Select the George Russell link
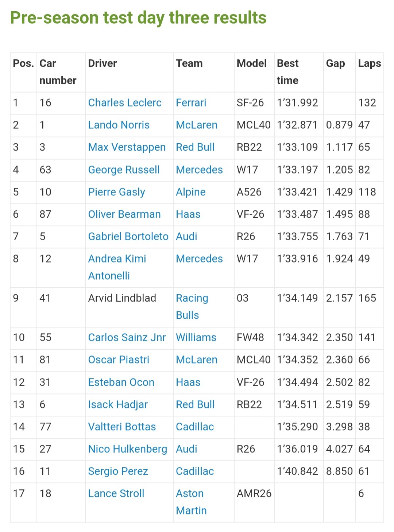The image size is (394, 532). [x=124, y=170]
